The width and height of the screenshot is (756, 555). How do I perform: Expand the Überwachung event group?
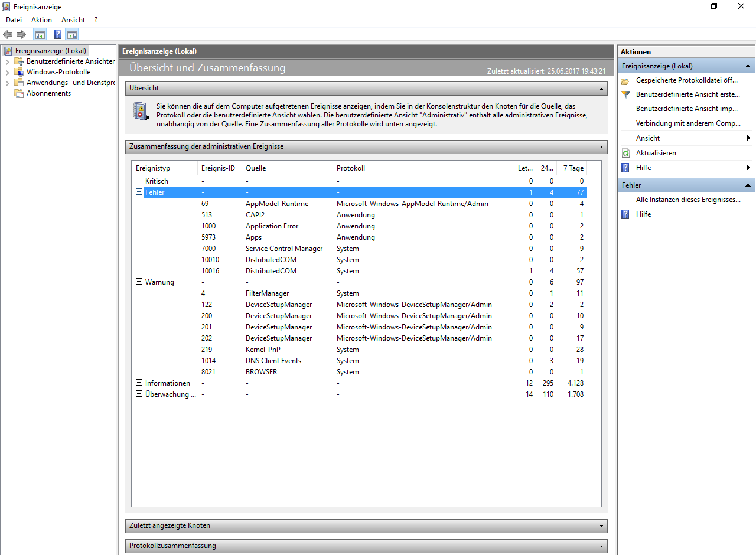pyautogui.click(x=139, y=394)
